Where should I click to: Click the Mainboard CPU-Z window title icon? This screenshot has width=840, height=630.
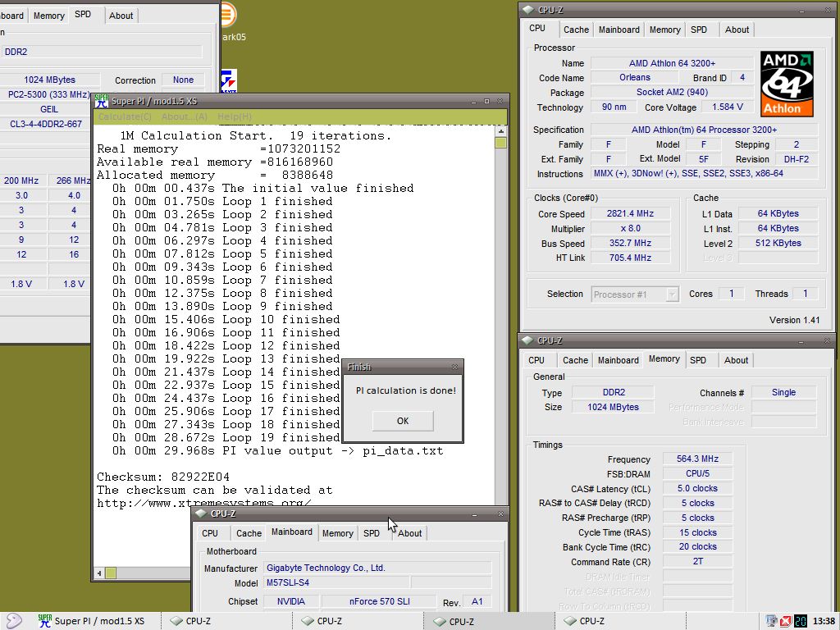tap(201, 514)
